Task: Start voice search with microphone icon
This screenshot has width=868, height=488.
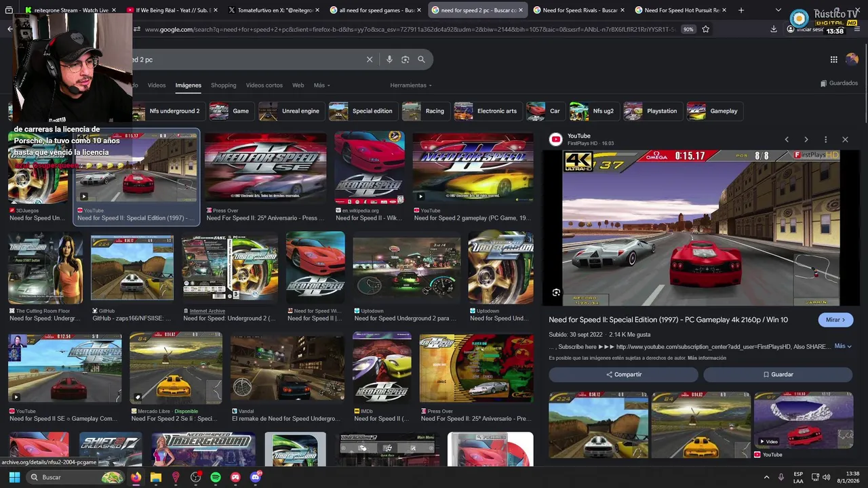Action: pyautogui.click(x=389, y=60)
